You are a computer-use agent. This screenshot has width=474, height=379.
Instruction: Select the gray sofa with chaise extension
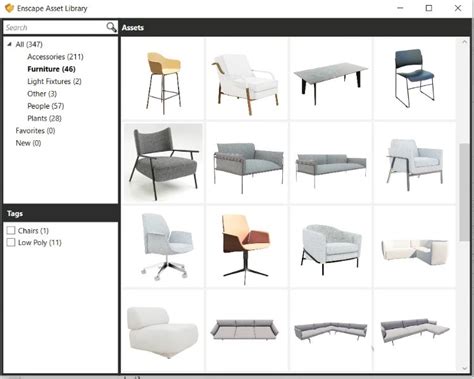pyautogui.click(x=414, y=331)
